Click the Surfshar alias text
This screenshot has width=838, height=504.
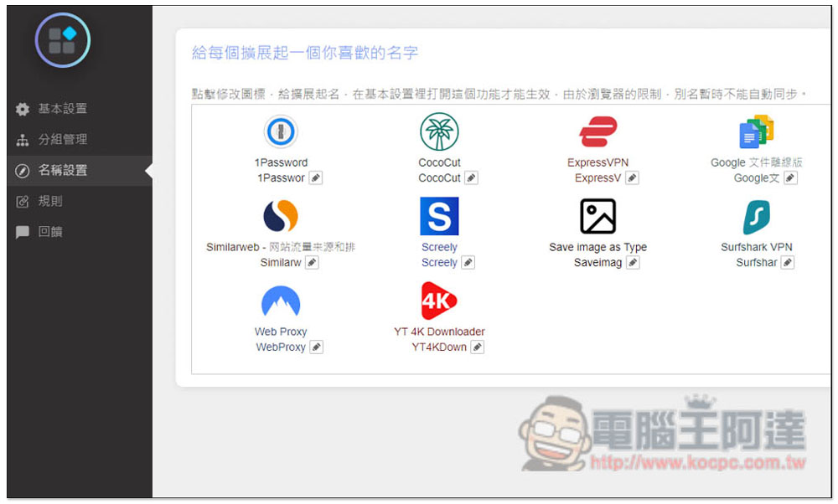coord(756,263)
